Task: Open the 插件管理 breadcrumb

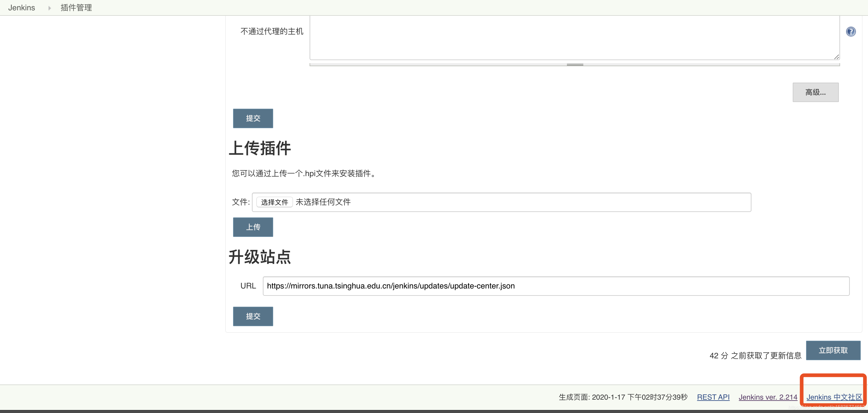Action: pyautogui.click(x=76, y=7)
